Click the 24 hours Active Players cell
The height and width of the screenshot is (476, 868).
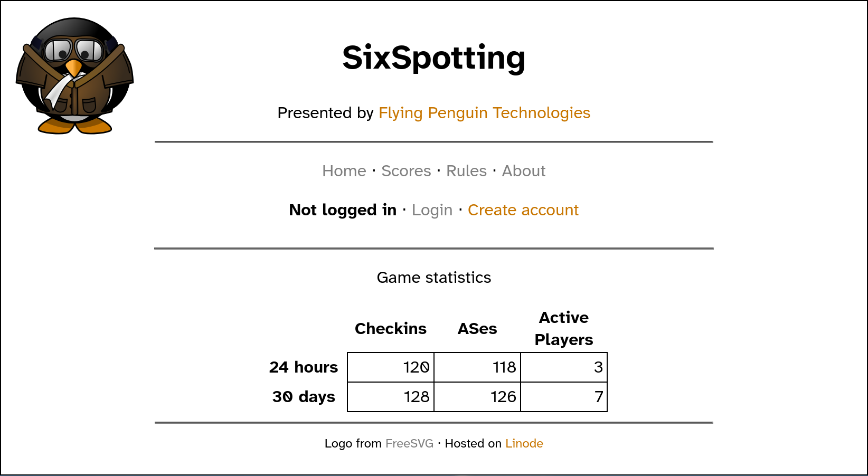[564, 367]
